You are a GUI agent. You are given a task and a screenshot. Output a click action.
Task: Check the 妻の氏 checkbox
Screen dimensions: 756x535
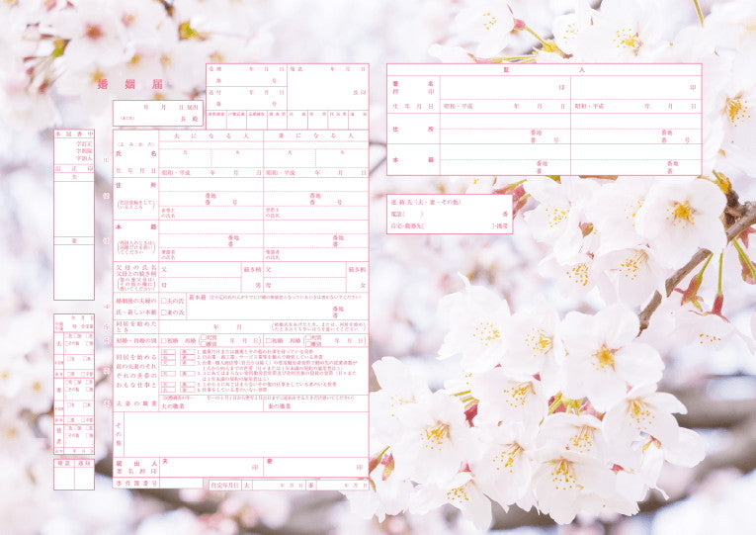coord(164,312)
